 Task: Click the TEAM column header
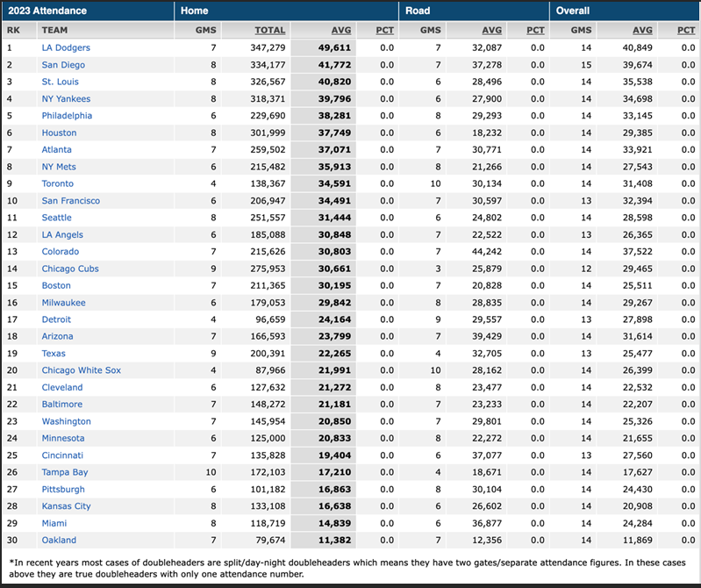54,31
